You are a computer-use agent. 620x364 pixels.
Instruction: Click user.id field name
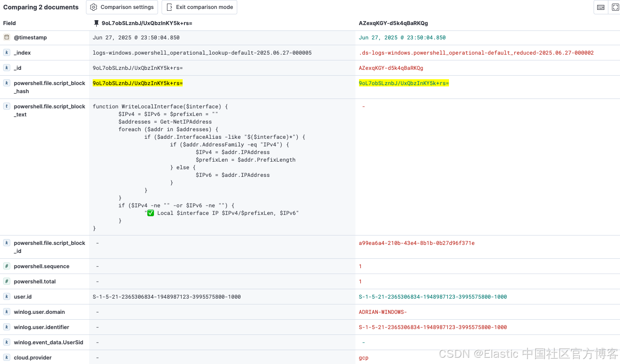[23, 297]
